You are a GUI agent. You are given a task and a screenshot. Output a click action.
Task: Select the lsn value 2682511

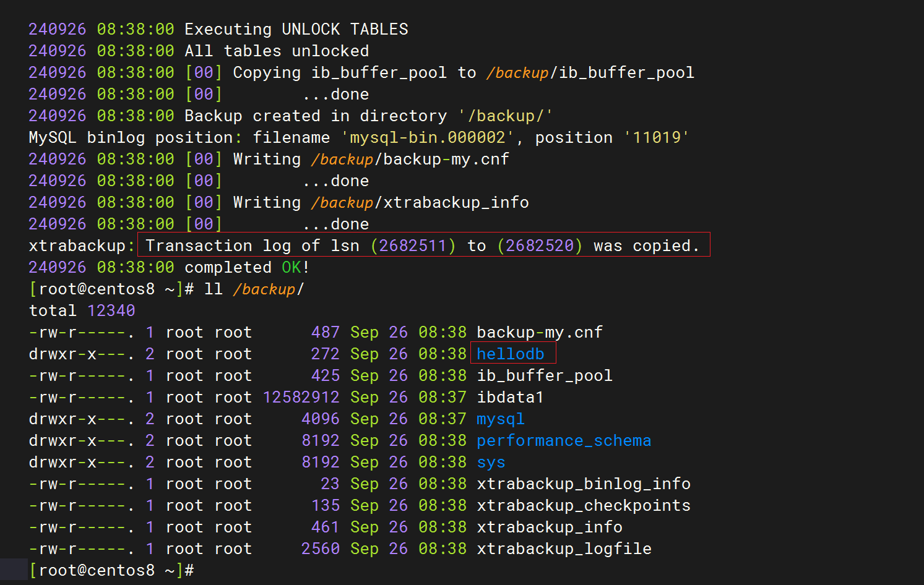point(413,246)
